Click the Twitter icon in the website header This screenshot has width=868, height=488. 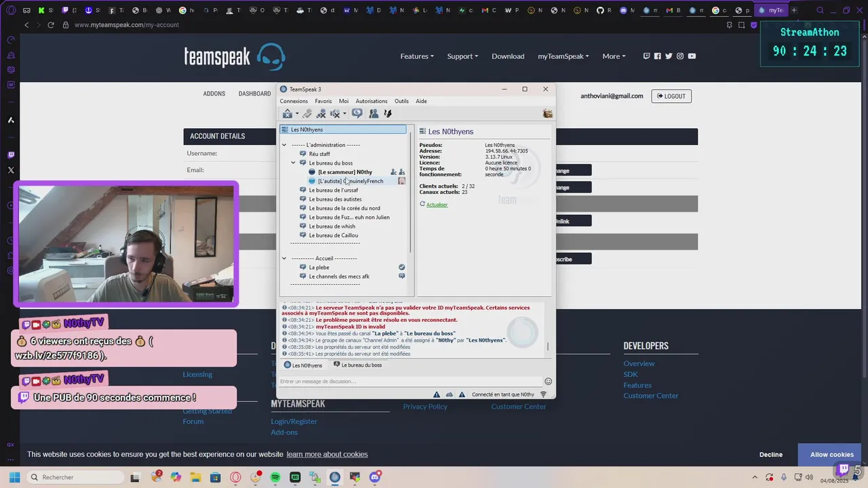[669, 56]
